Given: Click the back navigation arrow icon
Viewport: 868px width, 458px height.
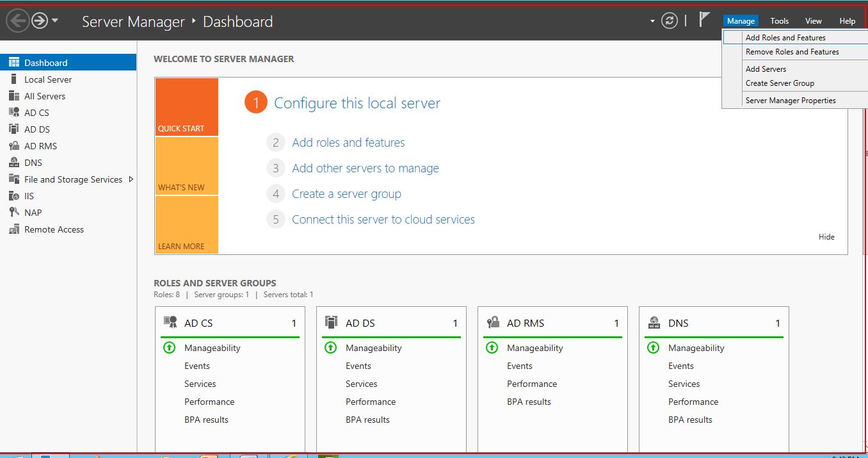Looking at the screenshot, I should [x=17, y=21].
